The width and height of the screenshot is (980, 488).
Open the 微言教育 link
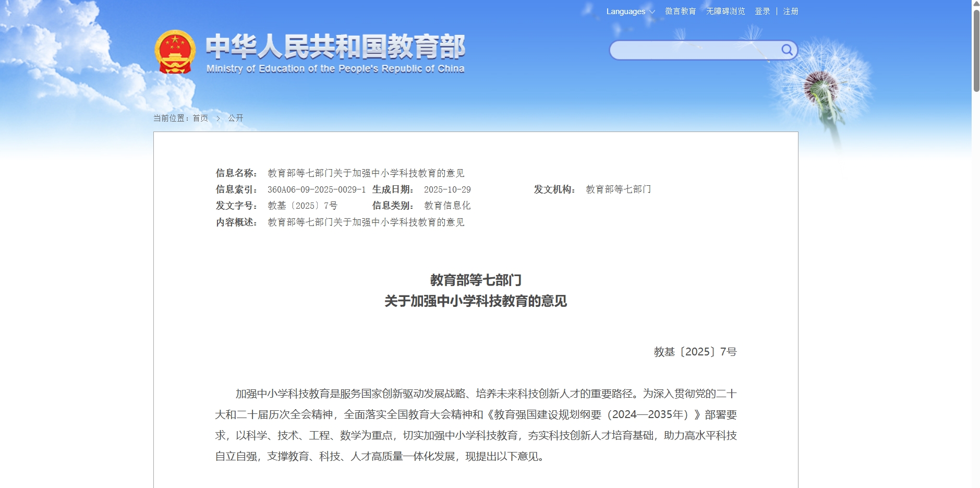coord(680,11)
